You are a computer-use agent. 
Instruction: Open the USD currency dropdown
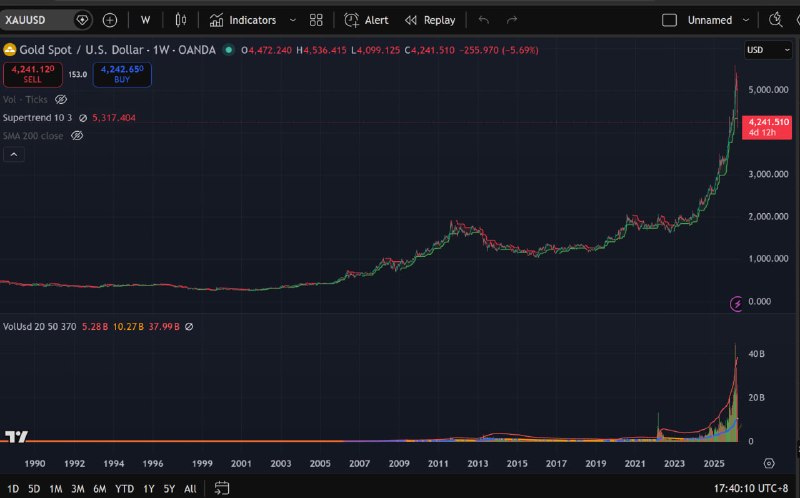(767, 50)
